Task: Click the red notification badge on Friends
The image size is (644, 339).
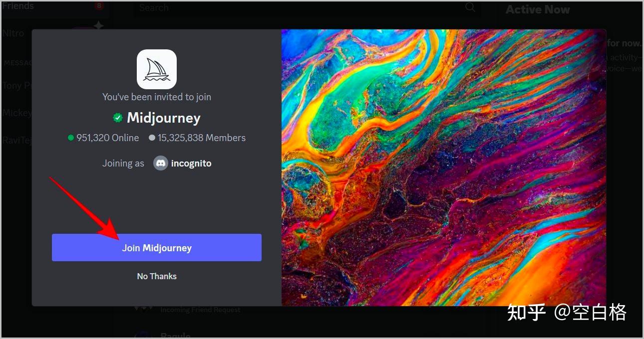Action: tap(99, 5)
